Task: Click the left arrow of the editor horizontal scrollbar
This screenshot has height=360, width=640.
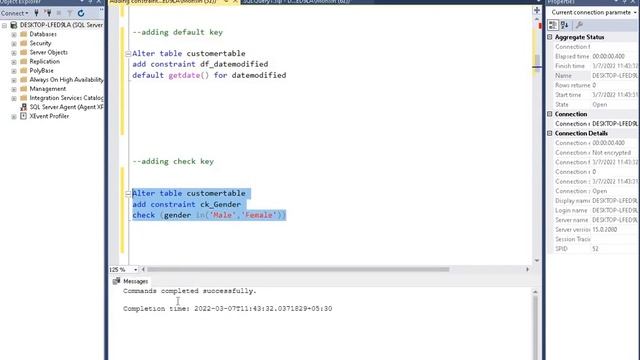Action: tap(143, 269)
